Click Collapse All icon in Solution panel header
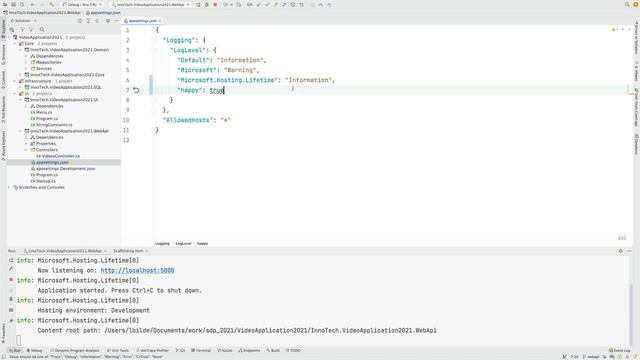This screenshot has height=360, width=640. point(97,20)
